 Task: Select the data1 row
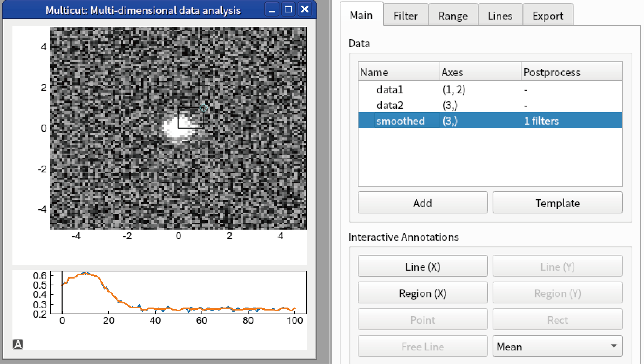[490, 90]
